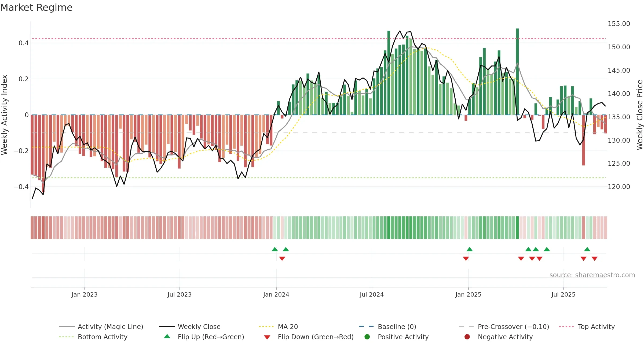Toggle Pre-Crossover (−0.10) legend entry
The image size is (644, 362).
(x=504, y=327)
